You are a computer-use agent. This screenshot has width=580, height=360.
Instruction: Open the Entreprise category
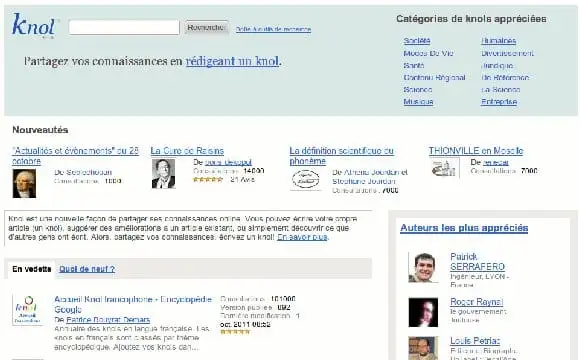(499, 102)
